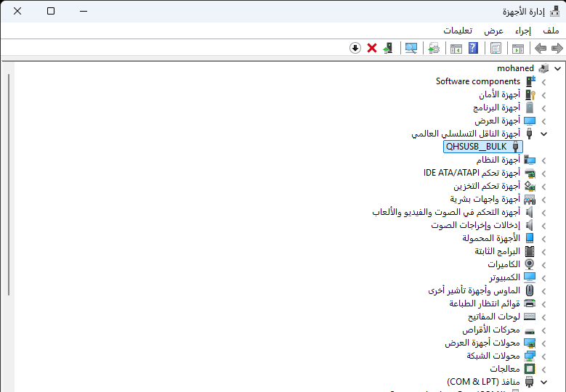Collapse the mohaned root node

558,68
